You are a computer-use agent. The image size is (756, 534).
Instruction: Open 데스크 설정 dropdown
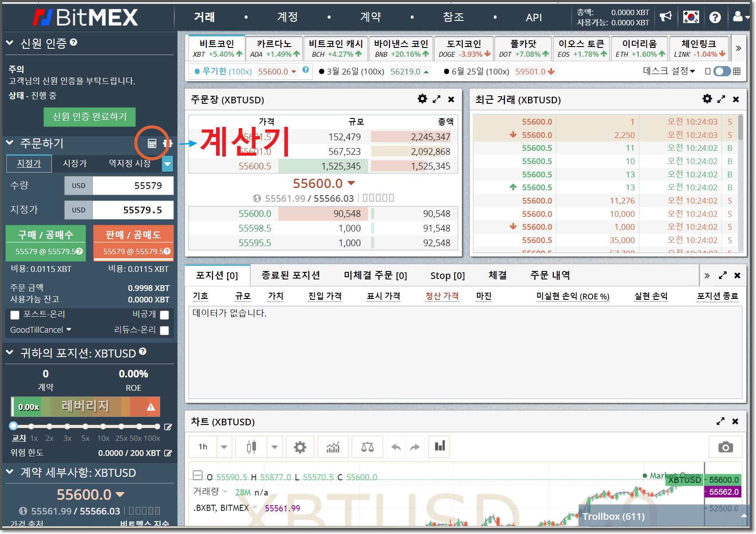[669, 71]
